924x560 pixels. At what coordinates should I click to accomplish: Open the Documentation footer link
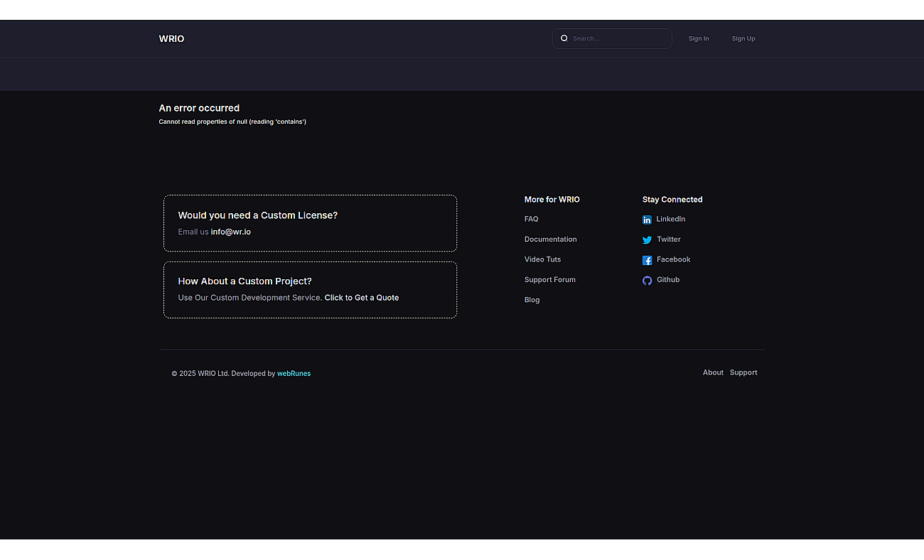point(551,239)
